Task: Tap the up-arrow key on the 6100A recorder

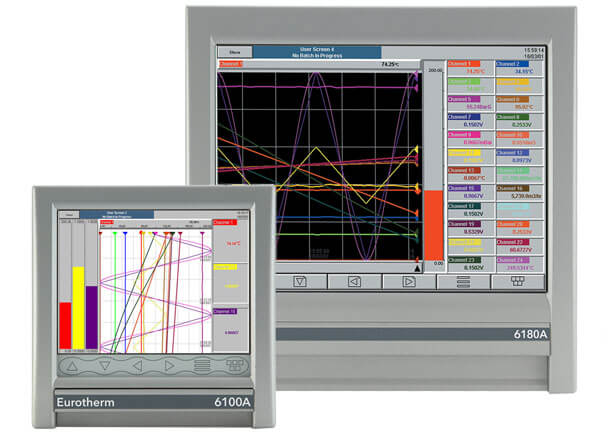Action: [72, 366]
